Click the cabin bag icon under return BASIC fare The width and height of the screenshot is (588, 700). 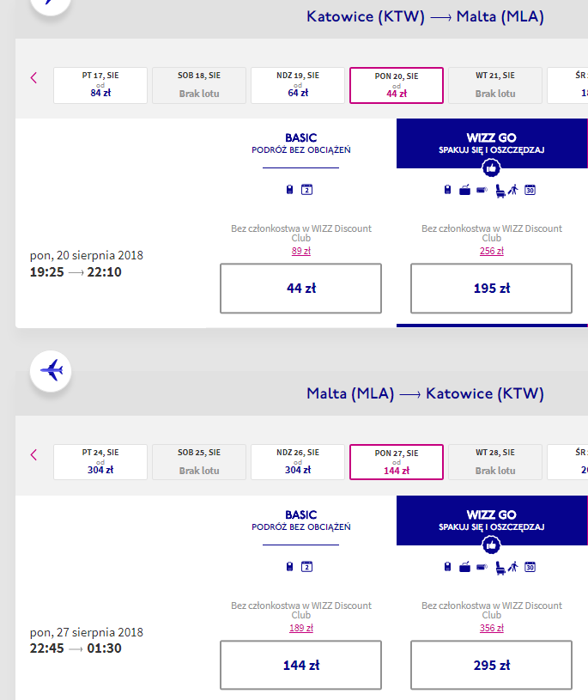click(x=289, y=567)
